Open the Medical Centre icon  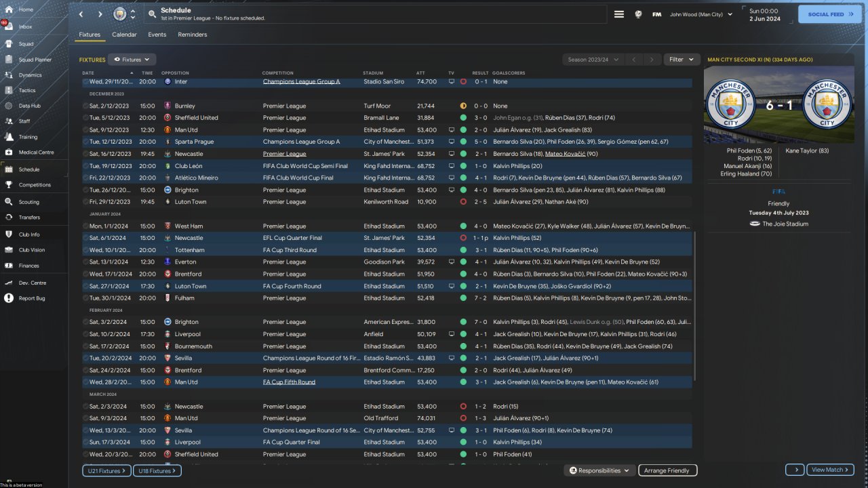[x=9, y=152]
